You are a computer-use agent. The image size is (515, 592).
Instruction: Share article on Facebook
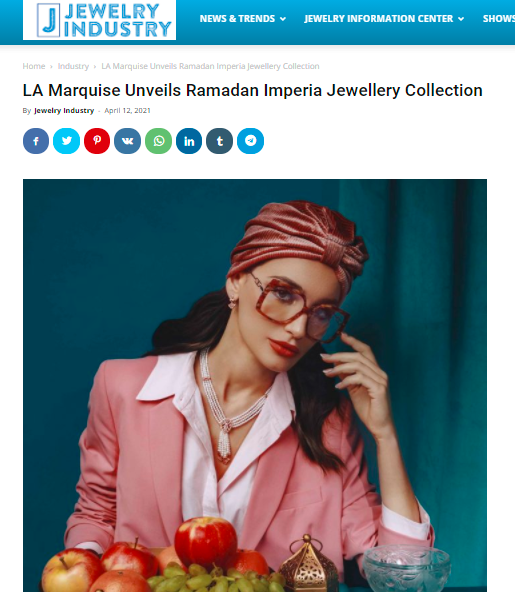click(36, 141)
